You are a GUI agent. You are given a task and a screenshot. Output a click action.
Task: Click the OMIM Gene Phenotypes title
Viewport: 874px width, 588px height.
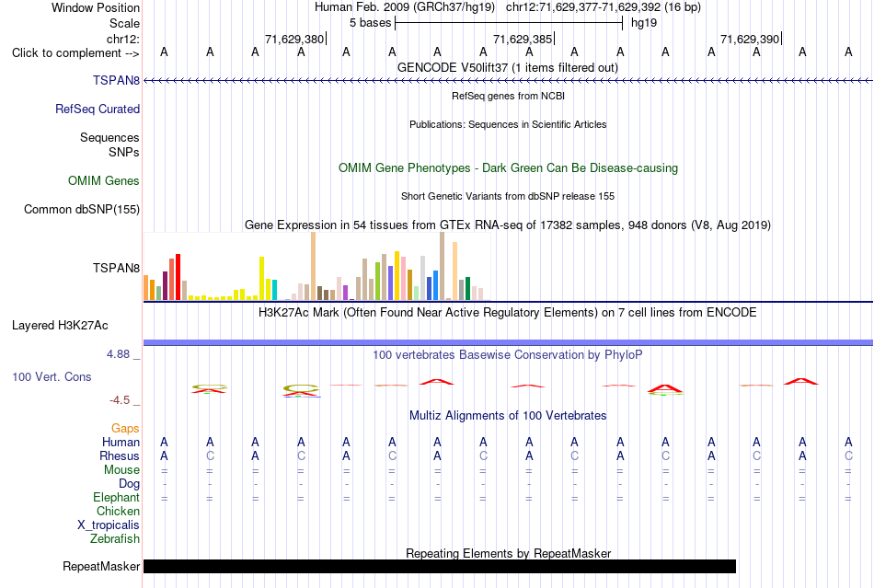point(508,167)
